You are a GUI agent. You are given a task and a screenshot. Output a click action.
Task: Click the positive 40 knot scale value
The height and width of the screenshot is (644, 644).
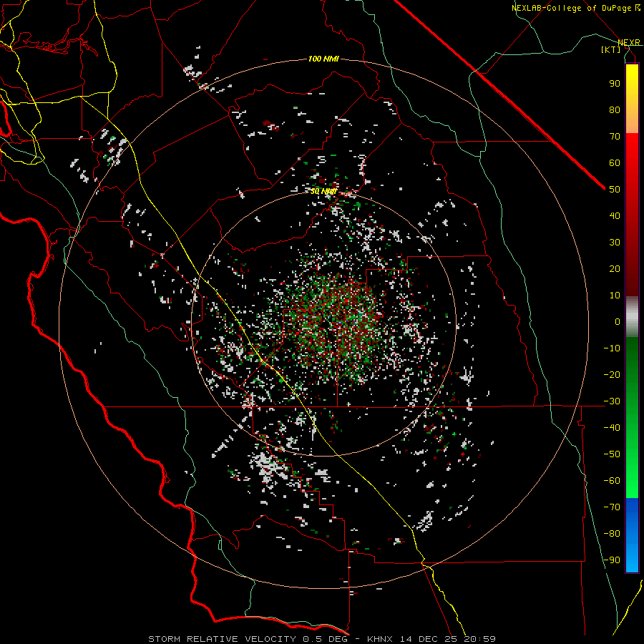pos(615,215)
